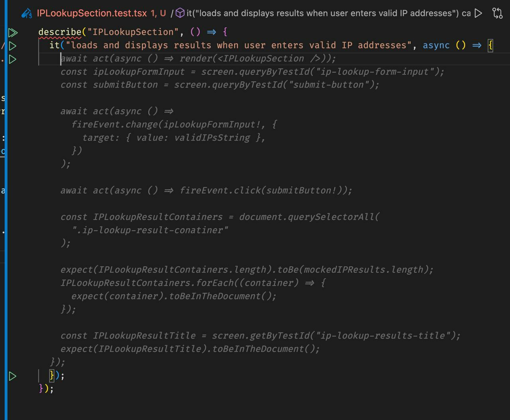Click the target: { value: validIPsString } line
This screenshot has width=510, height=420.
point(174,137)
